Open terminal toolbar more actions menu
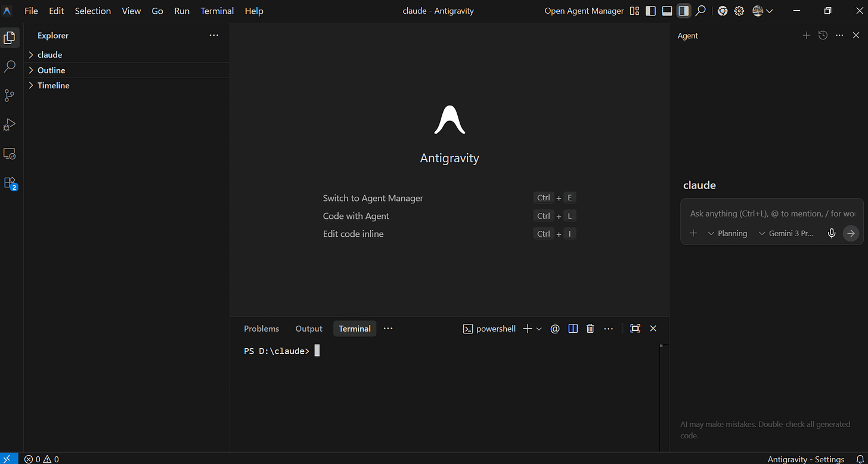This screenshot has width=868, height=464. (609, 329)
